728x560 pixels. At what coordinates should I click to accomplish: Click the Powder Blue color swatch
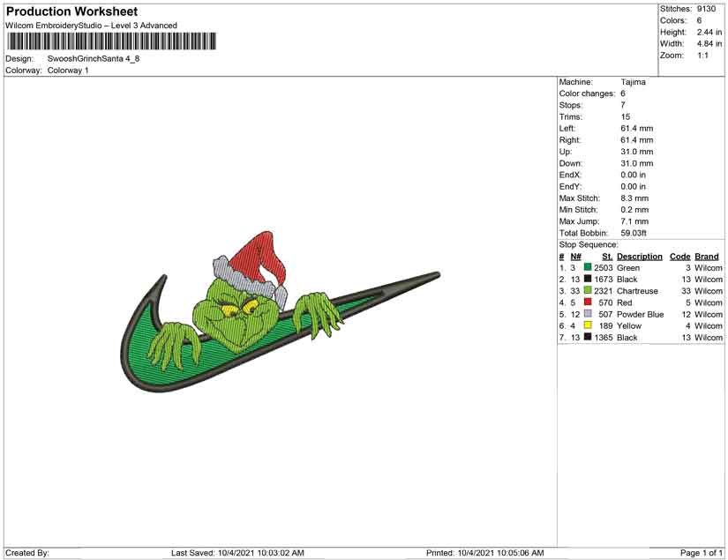(588, 313)
